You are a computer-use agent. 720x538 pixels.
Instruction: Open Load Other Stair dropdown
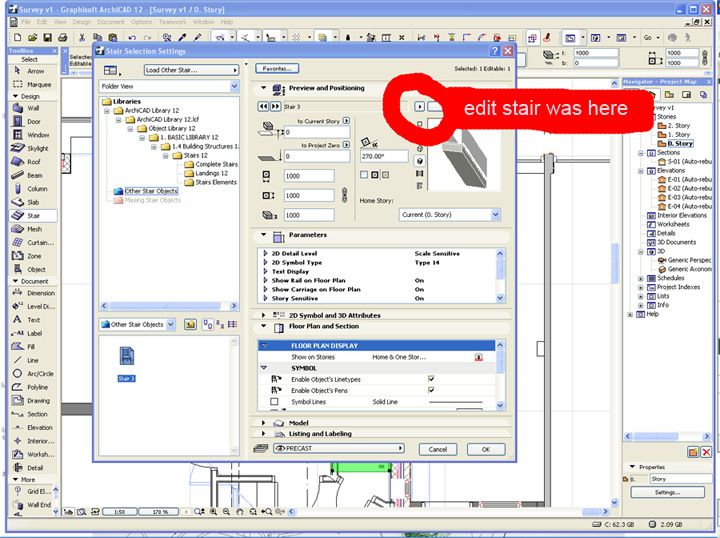pyautogui.click(x=191, y=70)
